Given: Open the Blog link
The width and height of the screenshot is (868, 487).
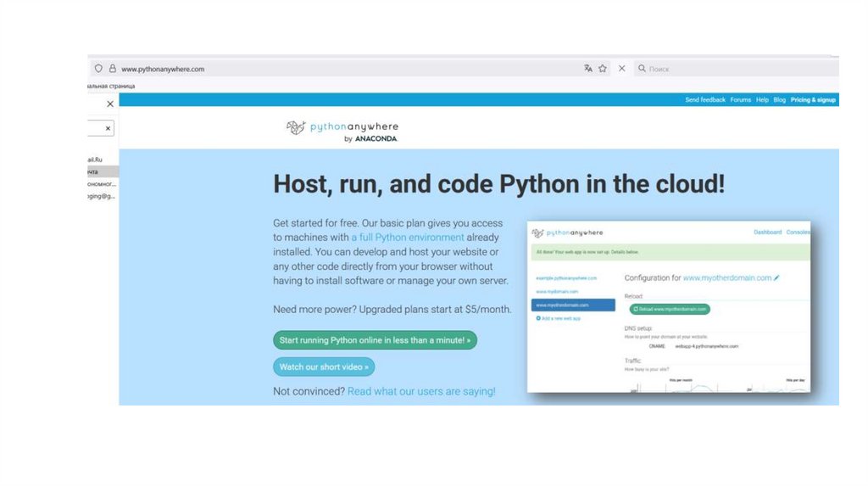Looking at the screenshot, I should pos(780,100).
